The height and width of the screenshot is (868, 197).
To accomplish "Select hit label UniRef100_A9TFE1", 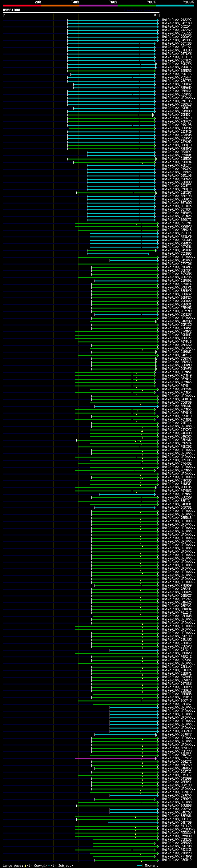I will point(177,233).
